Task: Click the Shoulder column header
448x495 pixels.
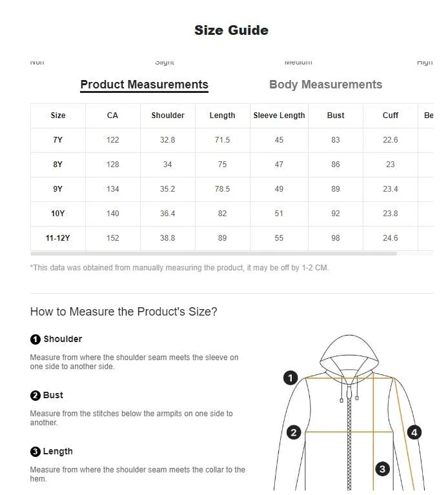Action: tap(168, 116)
